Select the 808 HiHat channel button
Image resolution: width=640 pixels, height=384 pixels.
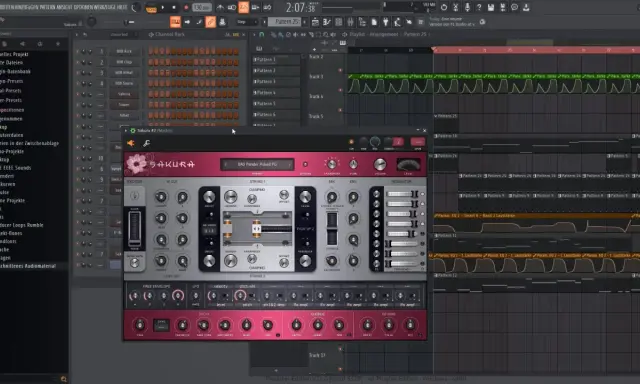[x=124, y=73]
